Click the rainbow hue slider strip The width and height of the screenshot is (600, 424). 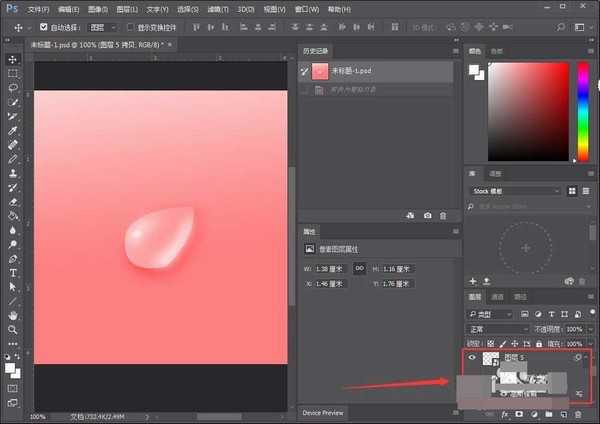(582, 110)
